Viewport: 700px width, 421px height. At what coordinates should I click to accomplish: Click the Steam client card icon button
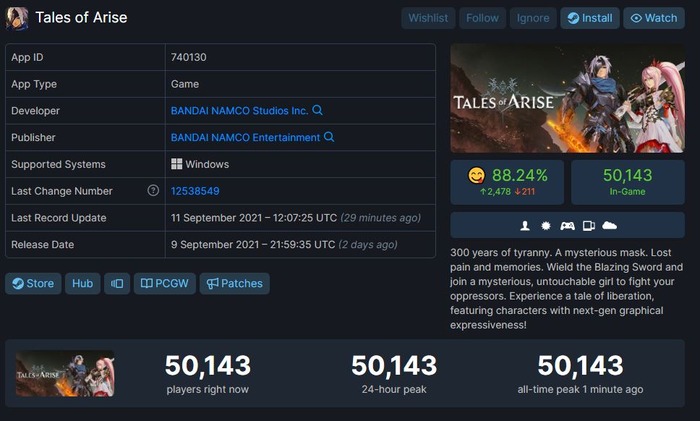[x=117, y=283]
